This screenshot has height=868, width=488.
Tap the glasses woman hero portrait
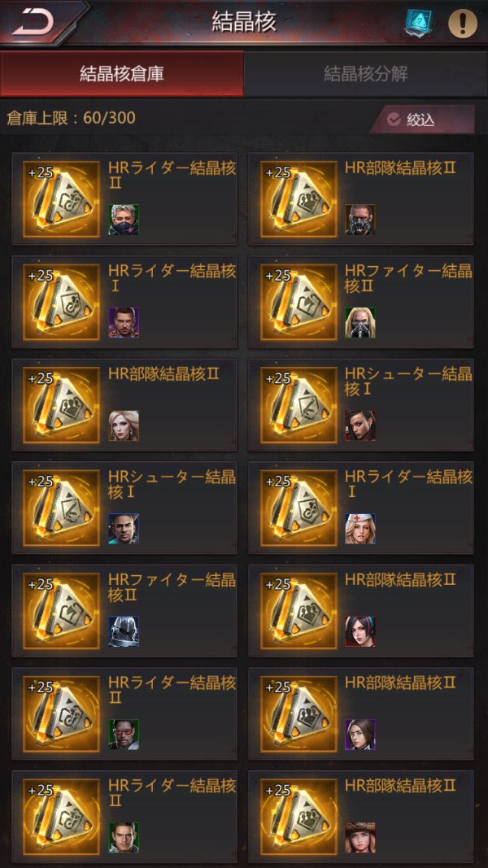pyautogui.click(x=360, y=734)
